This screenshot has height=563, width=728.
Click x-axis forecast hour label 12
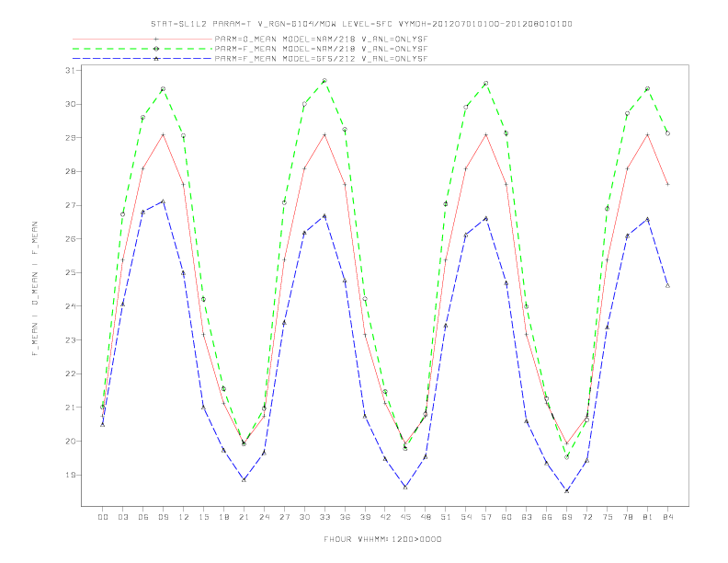click(x=184, y=517)
